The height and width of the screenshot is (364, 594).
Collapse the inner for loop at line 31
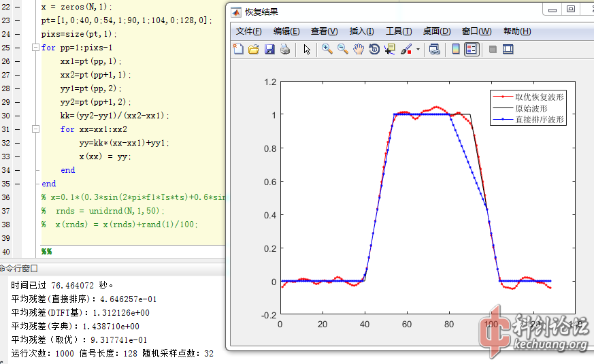coord(35,129)
